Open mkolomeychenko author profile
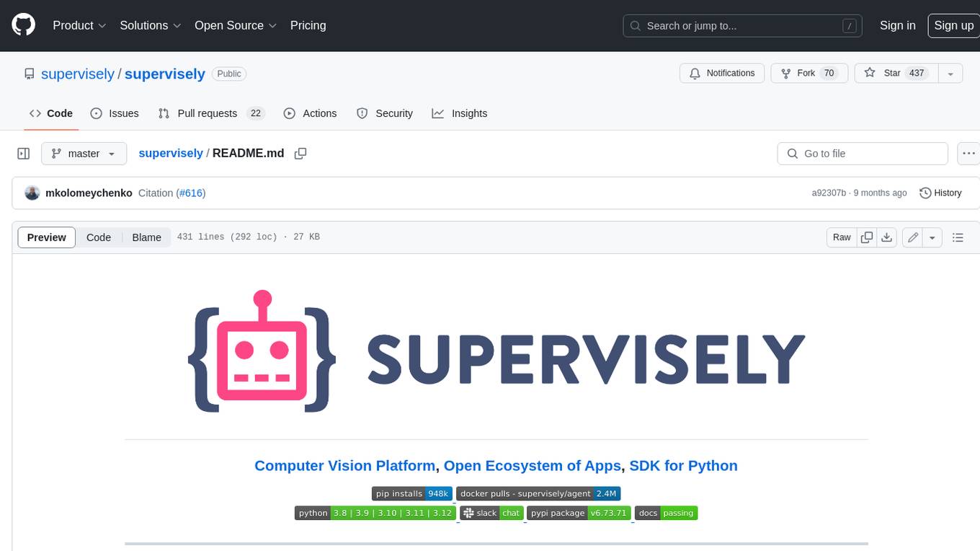980x551 pixels. 89,193
